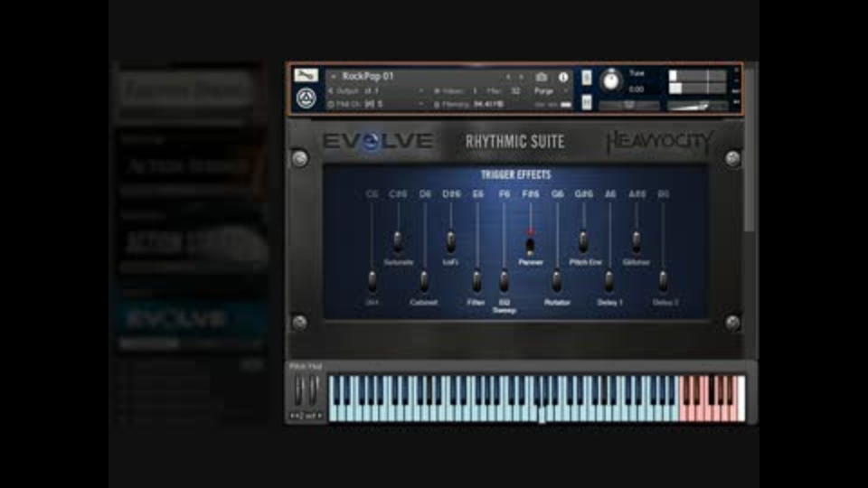
Task: Shift the keyboard octave down arrow
Action: click(294, 416)
